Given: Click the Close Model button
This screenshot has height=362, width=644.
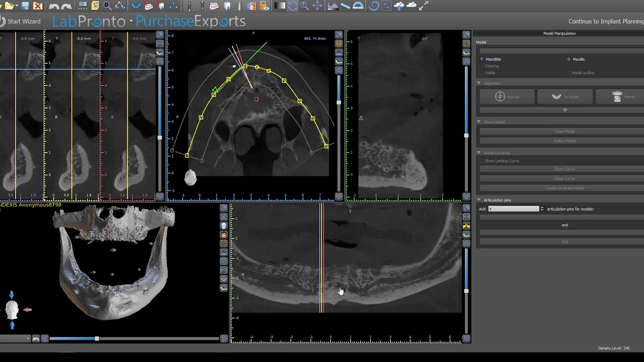Looking at the screenshot, I should pyautogui.click(x=562, y=131).
